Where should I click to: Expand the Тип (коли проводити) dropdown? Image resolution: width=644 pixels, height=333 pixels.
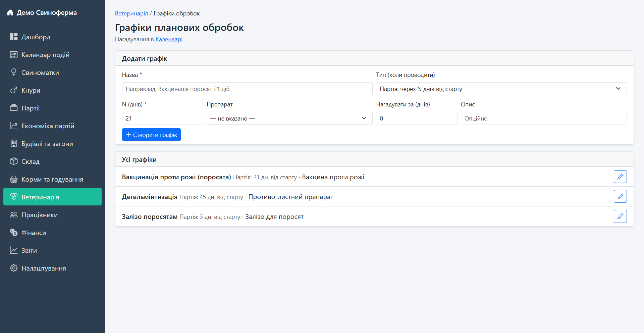tap(501, 89)
